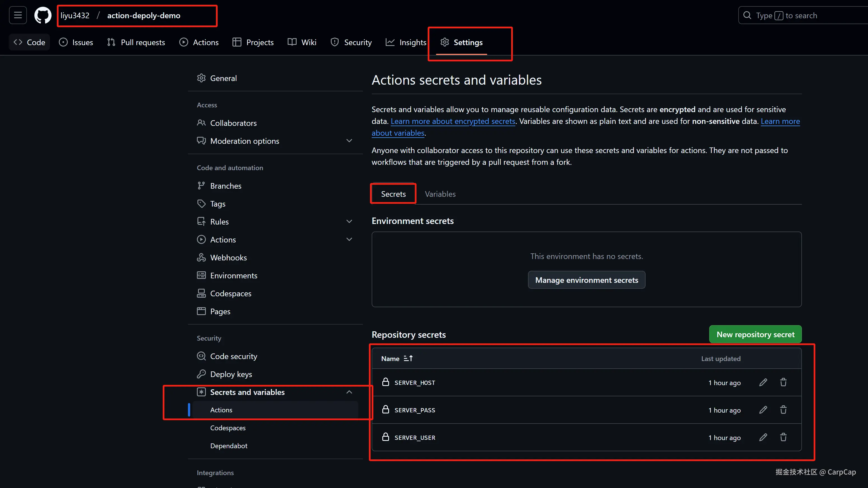868x488 pixels.
Task: Expand Moderation options chevron
Action: [x=349, y=141]
